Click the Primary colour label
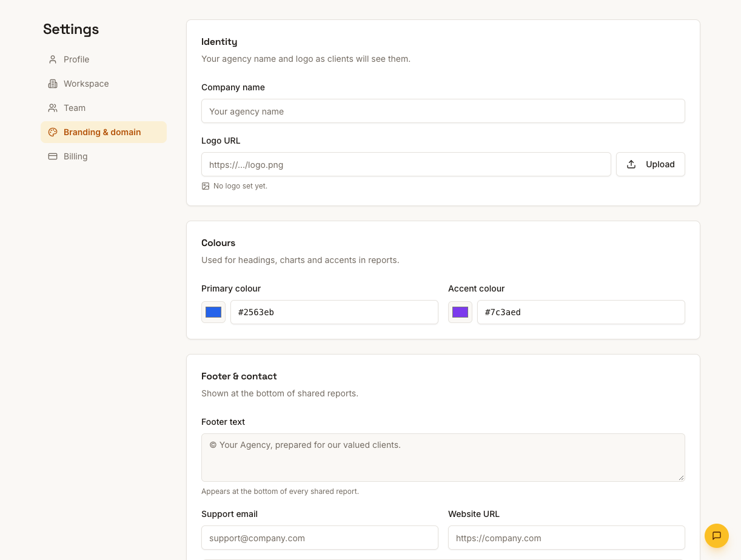Screen dimensions: 741x560 [231, 288]
